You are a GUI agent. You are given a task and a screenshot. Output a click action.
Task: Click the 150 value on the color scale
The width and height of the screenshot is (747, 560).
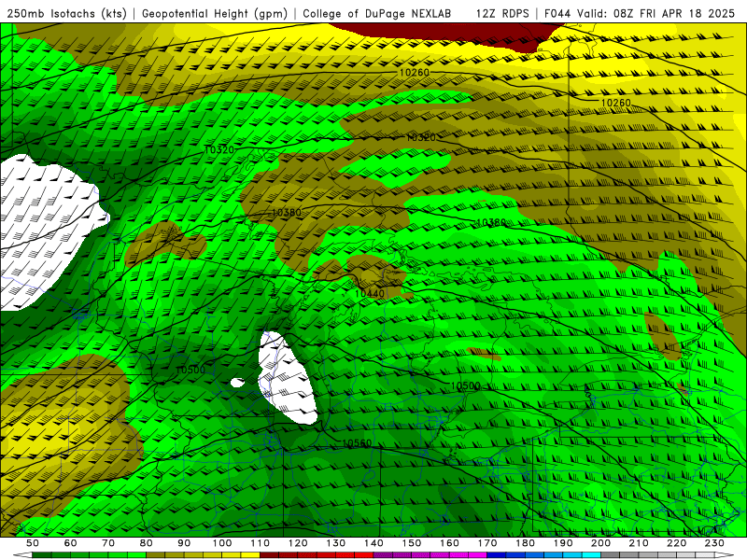click(412, 543)
